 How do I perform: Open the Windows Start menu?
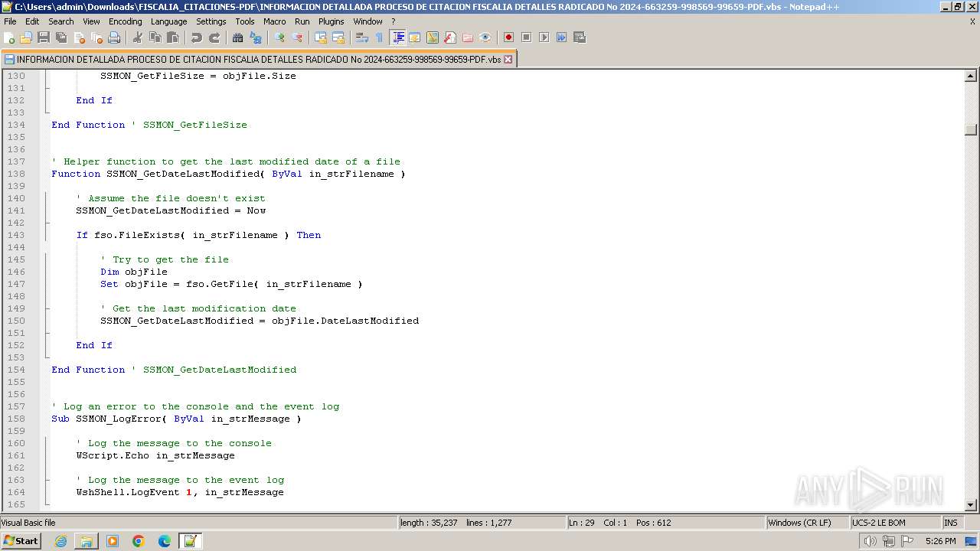point(21,541)
